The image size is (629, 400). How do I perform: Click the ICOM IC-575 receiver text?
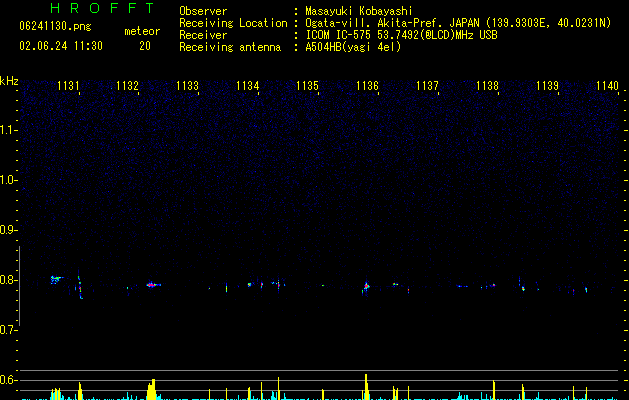coord(401,35)
